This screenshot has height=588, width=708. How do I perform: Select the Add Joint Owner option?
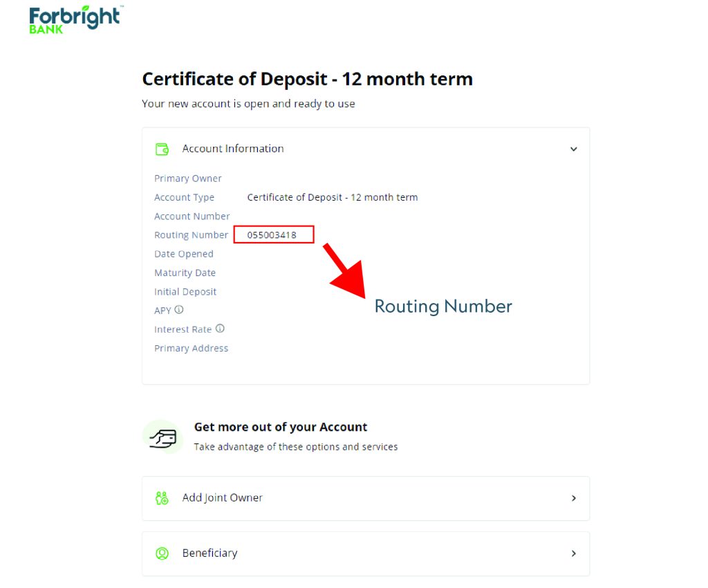222,497
